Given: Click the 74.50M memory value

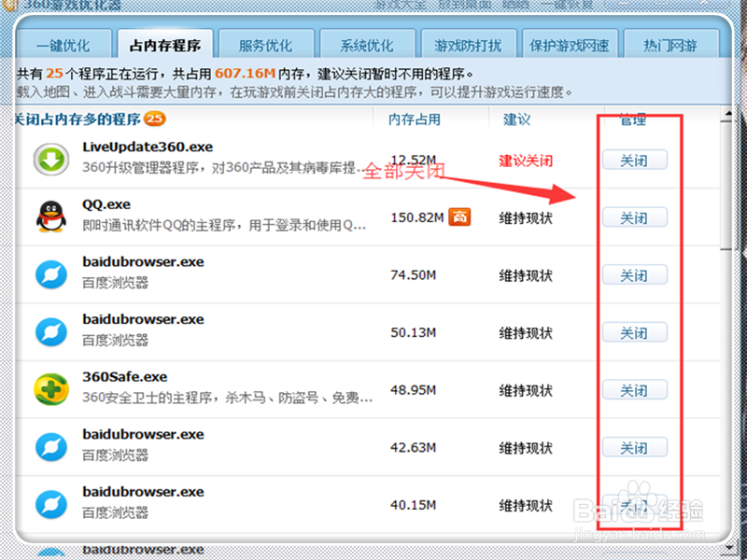Looking at the screenshot, I should pyautogui.click(x=413, y=275).
